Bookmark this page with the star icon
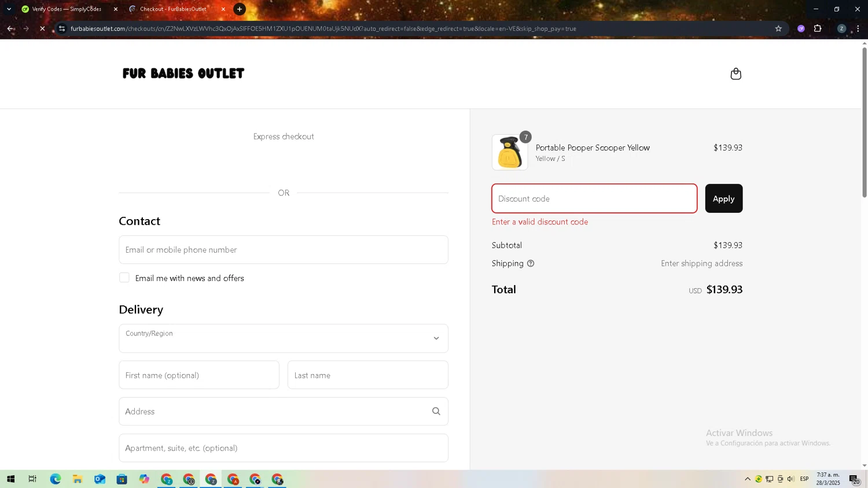868x488 pixels. (778, 28)
